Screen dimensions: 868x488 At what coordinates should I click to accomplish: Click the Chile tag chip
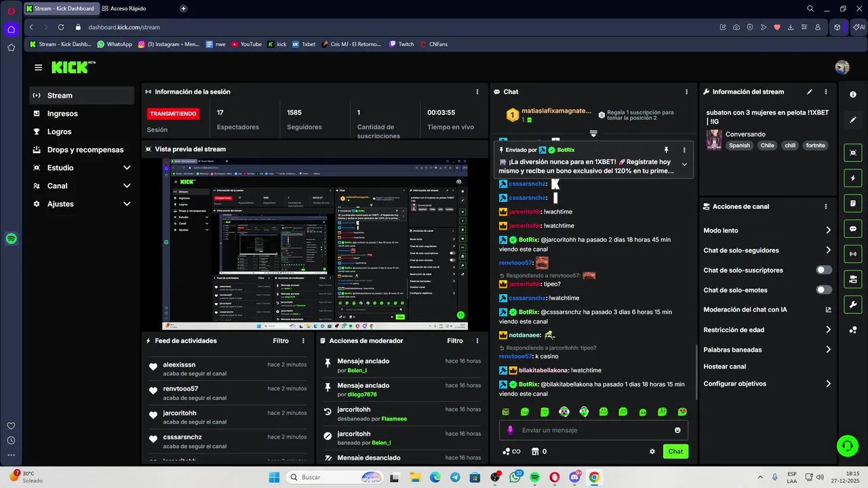click(767, 146)
